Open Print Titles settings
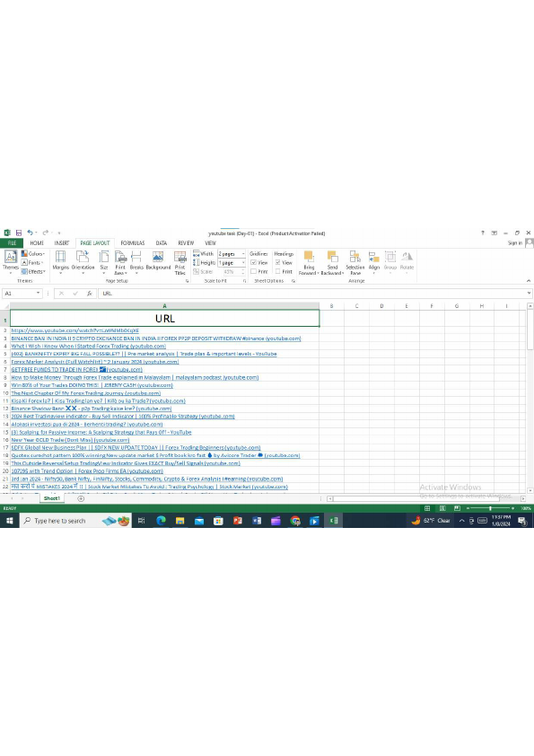 pyautogui.click(x=179, y=262)
